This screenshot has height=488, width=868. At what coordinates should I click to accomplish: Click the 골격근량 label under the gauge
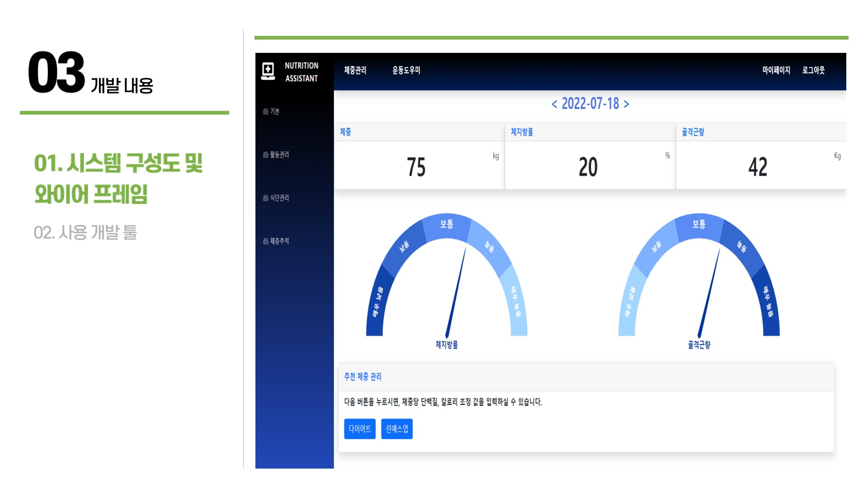(699, 345)
